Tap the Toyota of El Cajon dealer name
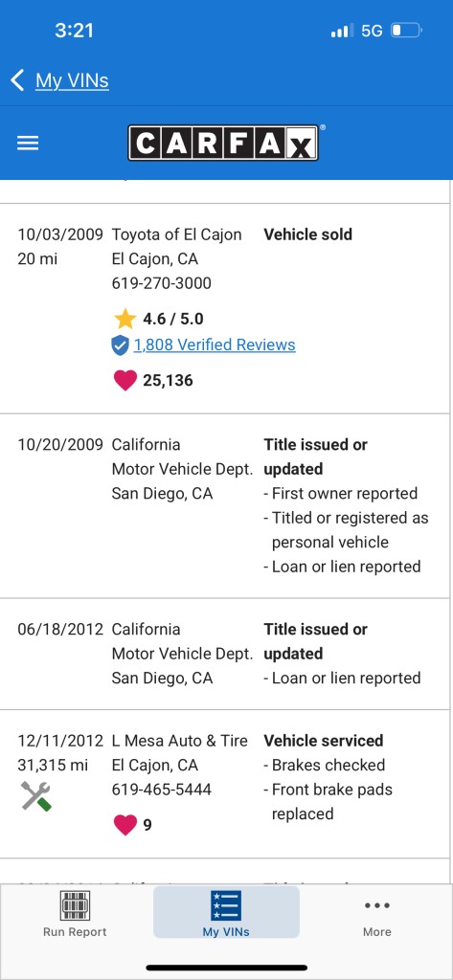This screenshot has height=980, width=453. pos(176,234)
